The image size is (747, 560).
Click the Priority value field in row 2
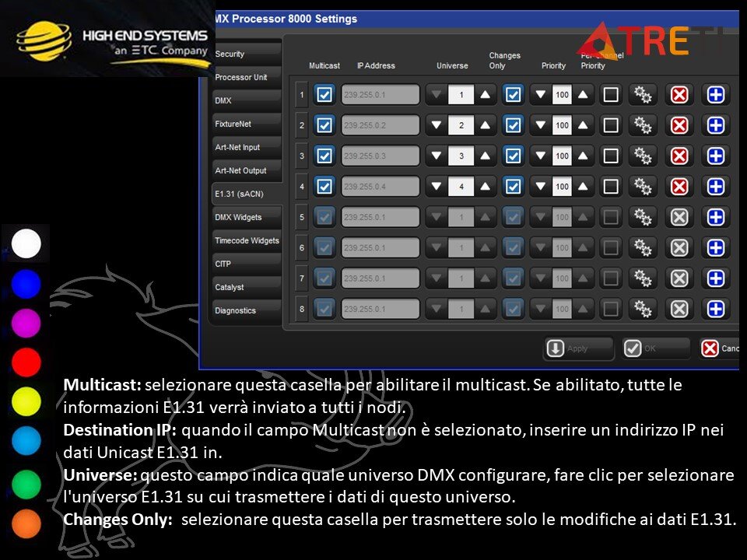click(x=562, y=125)
